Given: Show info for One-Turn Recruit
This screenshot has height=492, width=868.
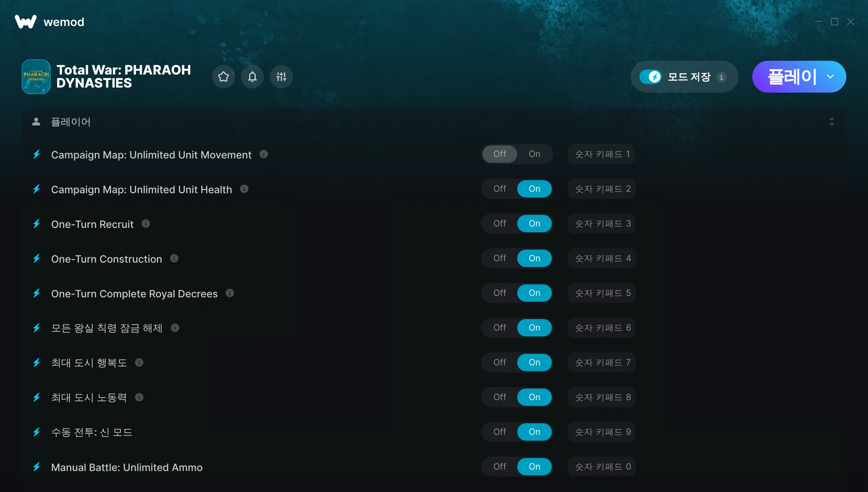Looking at the screenshot, I should click(x=146, y=224).
